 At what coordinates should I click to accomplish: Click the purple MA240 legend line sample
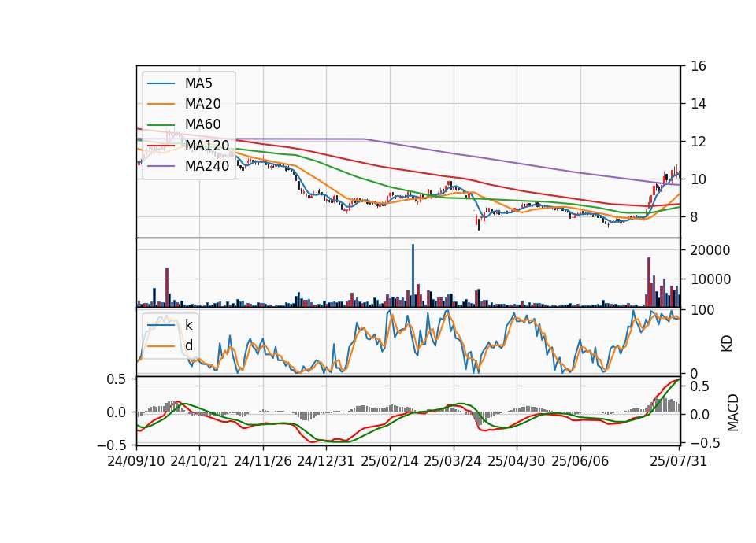pos(161,166)
